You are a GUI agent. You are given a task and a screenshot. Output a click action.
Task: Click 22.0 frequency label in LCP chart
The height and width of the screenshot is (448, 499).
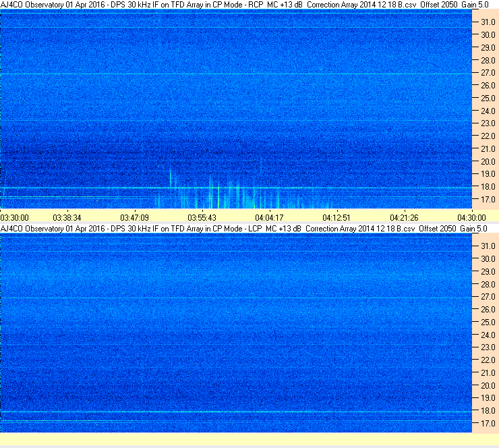488,360
